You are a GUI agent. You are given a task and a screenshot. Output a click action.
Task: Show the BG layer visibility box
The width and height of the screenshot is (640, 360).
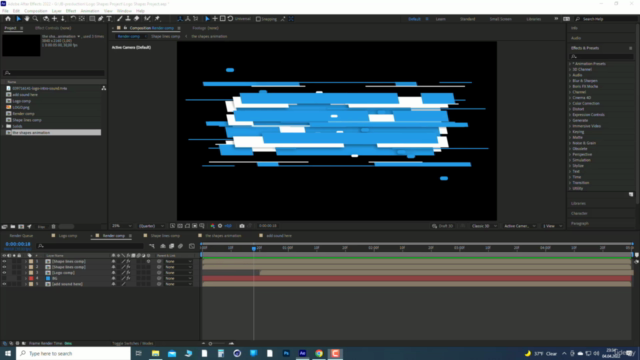4,278
